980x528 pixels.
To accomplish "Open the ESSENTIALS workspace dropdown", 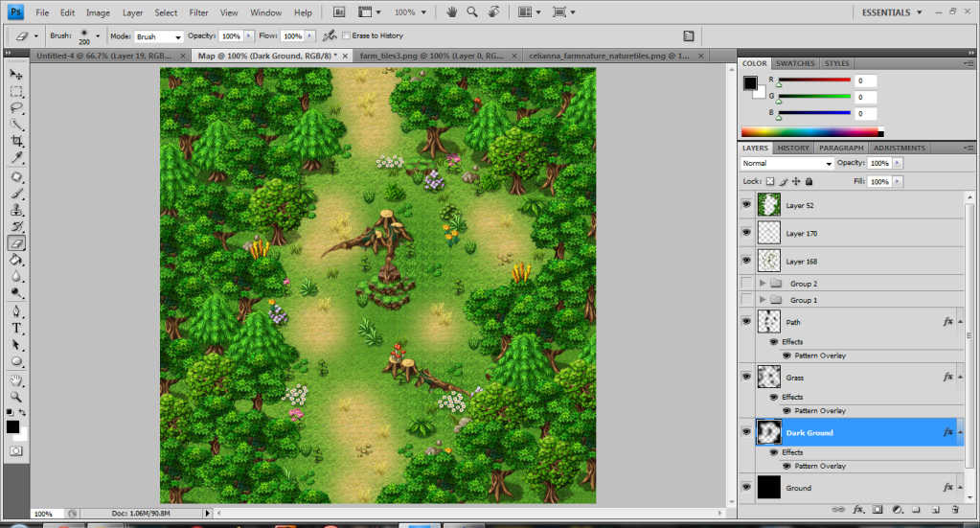I will pyautogui.click(x=892, y=12).
